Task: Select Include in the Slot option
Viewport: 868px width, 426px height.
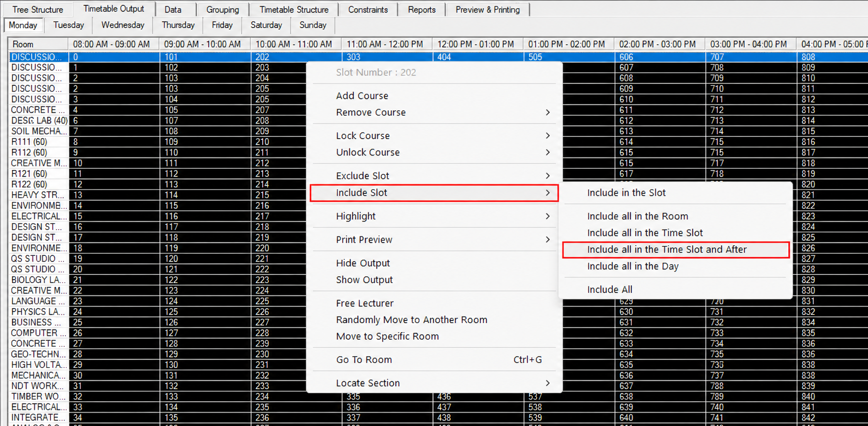Action: (675, 193)
